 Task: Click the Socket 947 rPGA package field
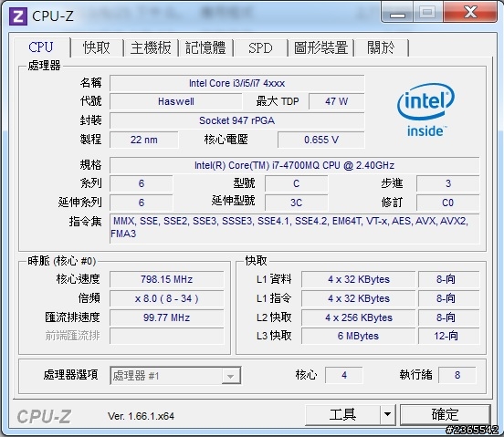coord(236,120)
